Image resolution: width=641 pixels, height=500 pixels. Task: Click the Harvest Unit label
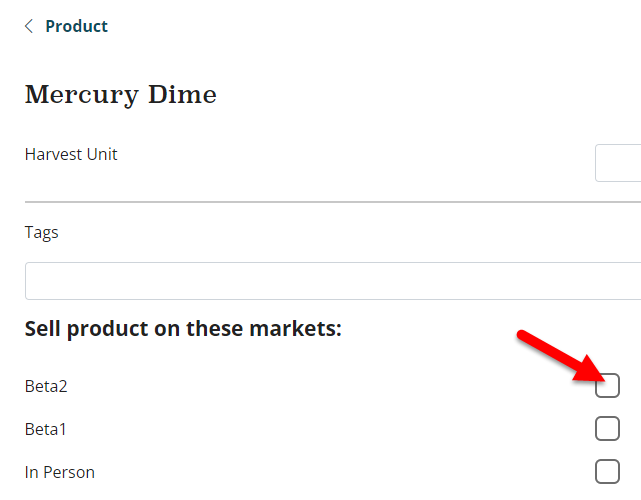pyautogui.click(x=71, y=154)
